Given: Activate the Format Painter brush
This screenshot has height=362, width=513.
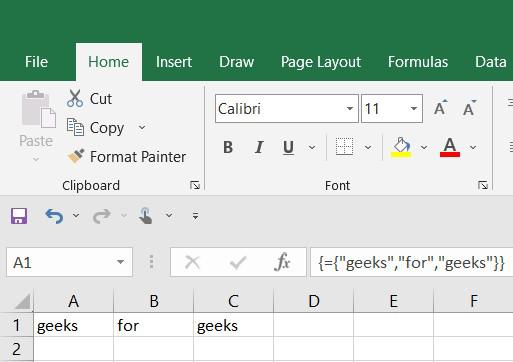Looking at the screenshot, I should click(76, 156).
